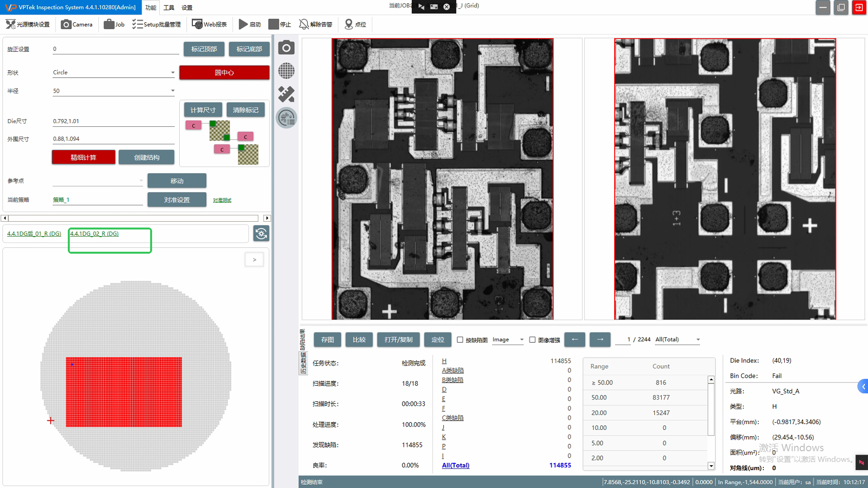Go to previous defect with left arrow

574,339
